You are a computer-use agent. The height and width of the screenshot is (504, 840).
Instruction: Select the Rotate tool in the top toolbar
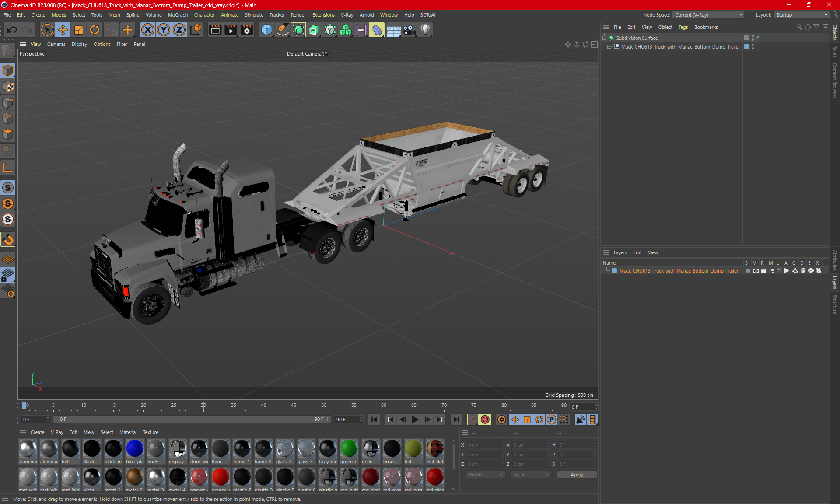click(x=94, y=30)
